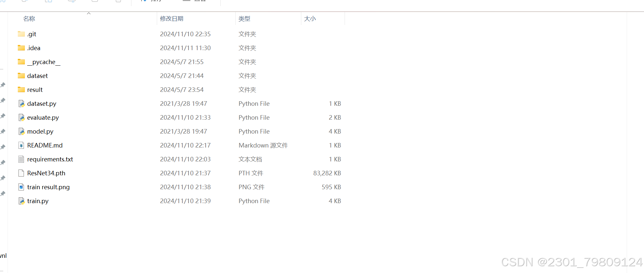
Task: Click the PTH 文件 type cell
Action: coord(251,173)
